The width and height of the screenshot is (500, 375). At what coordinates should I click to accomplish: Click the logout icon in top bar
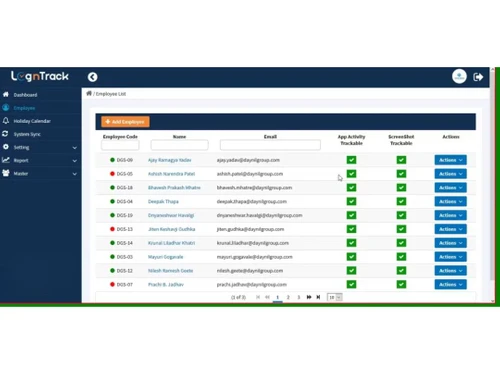pos(478,77)
